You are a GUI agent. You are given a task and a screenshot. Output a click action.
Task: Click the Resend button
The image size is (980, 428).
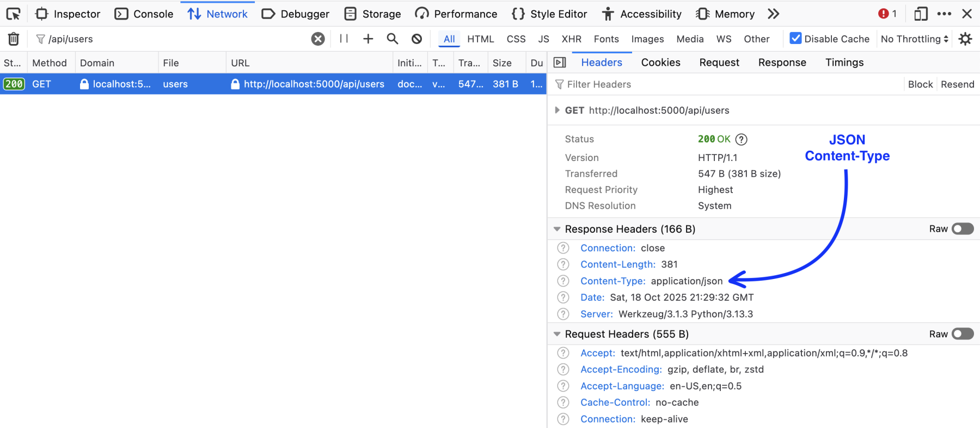tap(957, 84)
